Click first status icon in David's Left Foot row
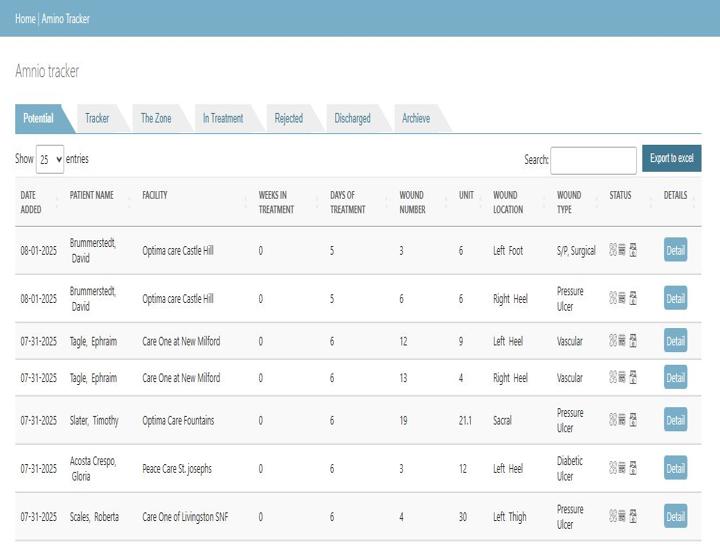 613,251
